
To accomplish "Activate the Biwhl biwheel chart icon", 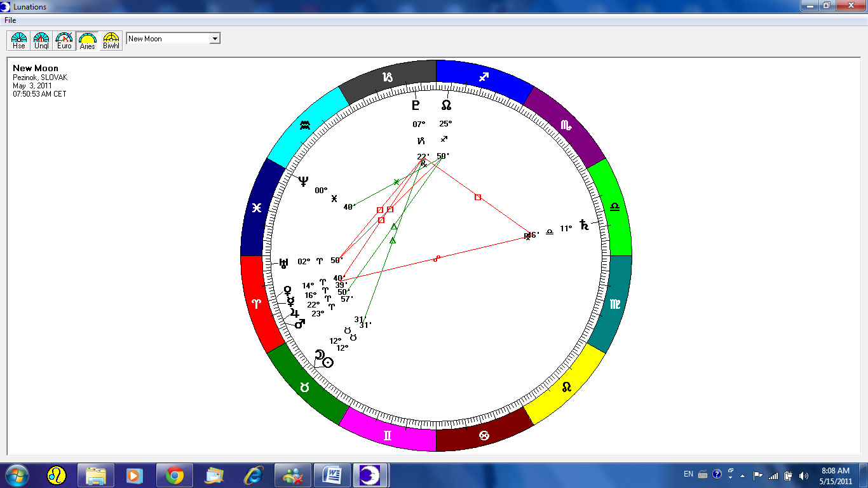I will [111, 41].
